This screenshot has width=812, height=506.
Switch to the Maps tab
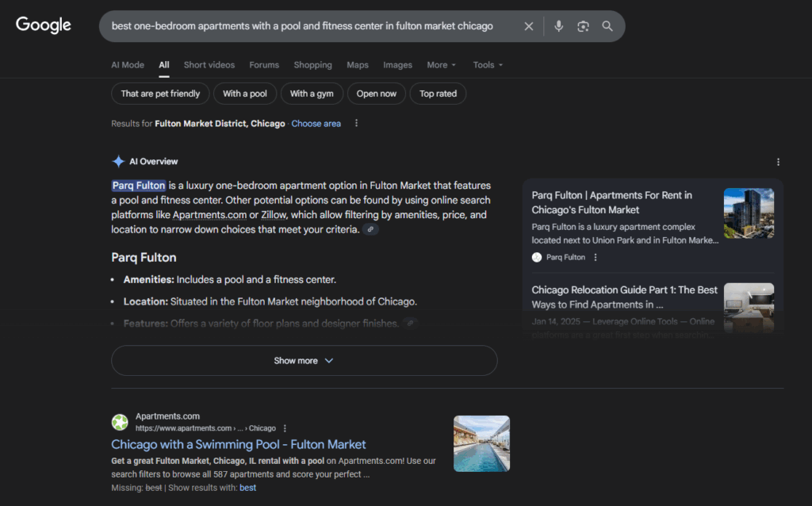coord(357,65)
